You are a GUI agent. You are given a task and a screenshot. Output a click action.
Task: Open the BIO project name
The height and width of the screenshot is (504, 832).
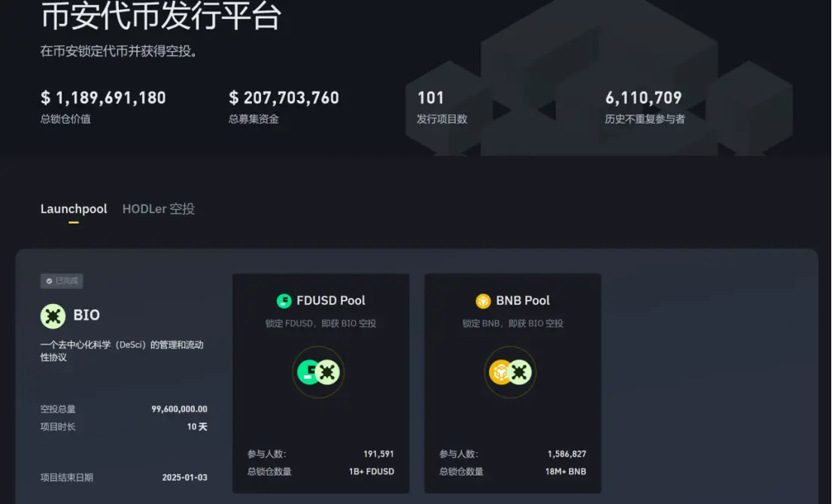click(87, 315)
